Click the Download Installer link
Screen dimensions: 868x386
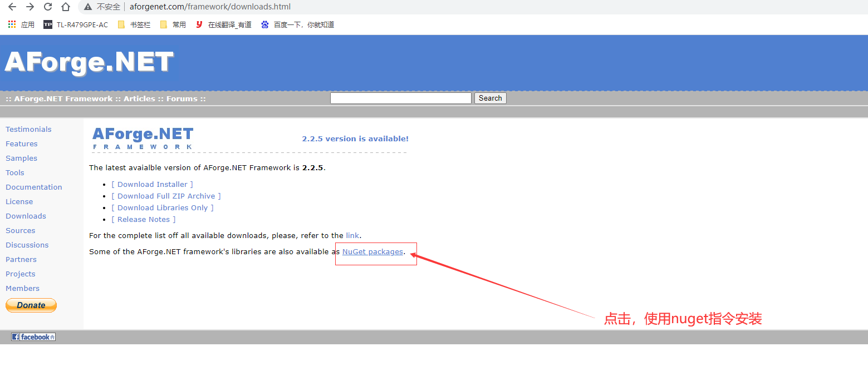click(152, 184)
